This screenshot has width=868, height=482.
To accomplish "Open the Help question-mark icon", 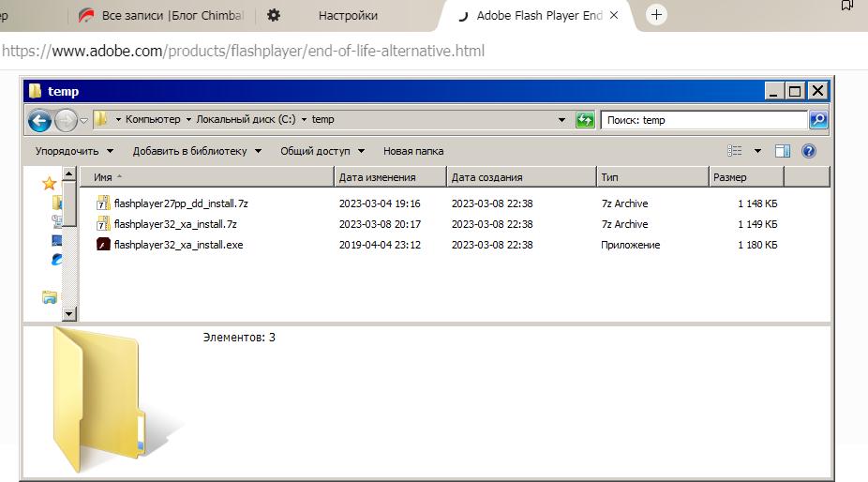I will tap(808, 151).
